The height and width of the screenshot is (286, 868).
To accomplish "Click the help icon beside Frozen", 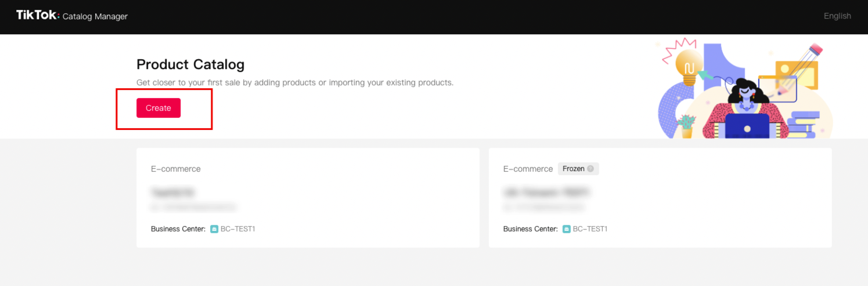I will 590,169.
